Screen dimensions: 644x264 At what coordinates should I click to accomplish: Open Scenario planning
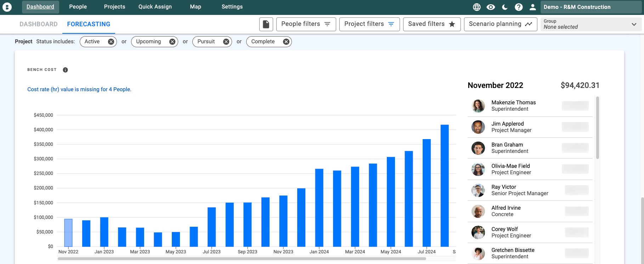point(500,24)
